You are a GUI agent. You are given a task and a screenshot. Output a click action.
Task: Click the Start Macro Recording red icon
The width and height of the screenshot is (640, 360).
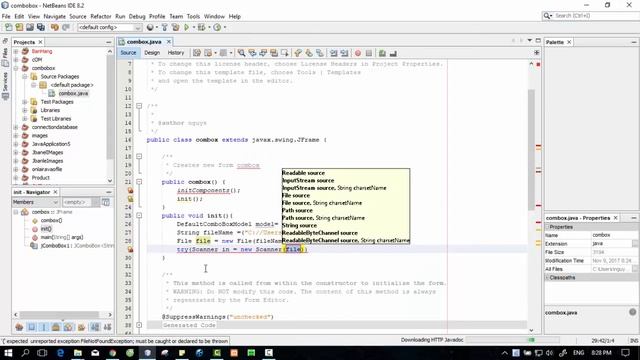(358, 53)
